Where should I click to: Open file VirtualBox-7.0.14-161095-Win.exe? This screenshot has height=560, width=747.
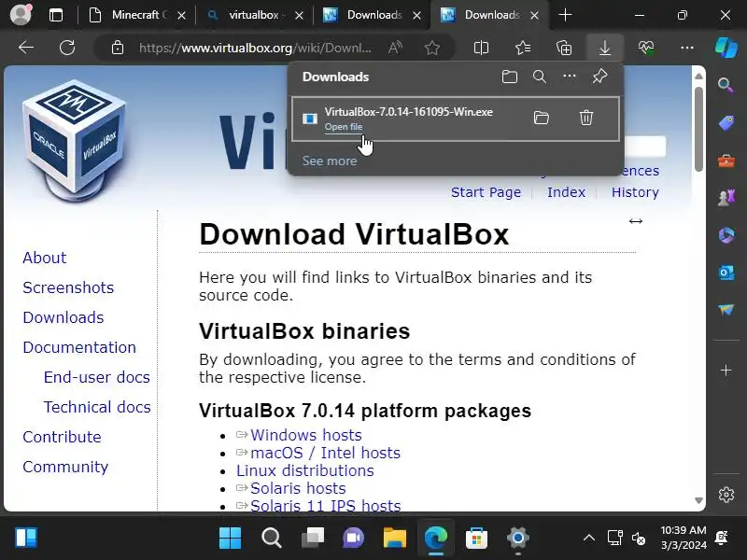click(x=344, y=127)
